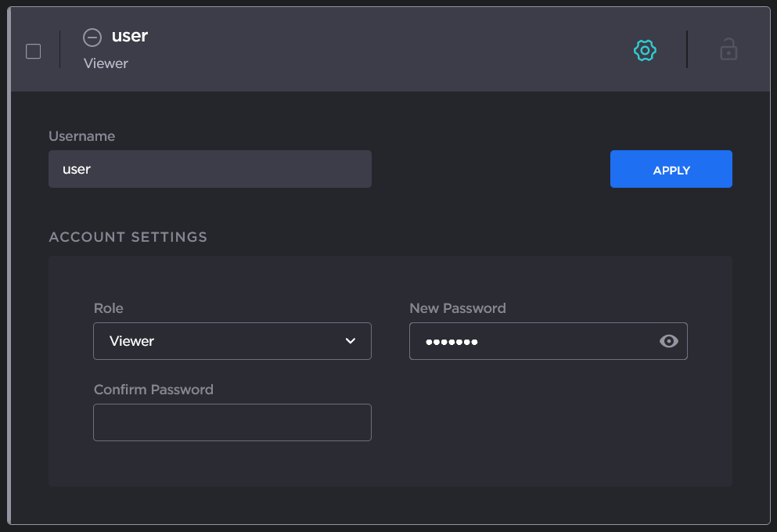This screenshot has width=777, height=532.
Task: Click the padlock icon in the header
Action: click(x=728, y=50)
